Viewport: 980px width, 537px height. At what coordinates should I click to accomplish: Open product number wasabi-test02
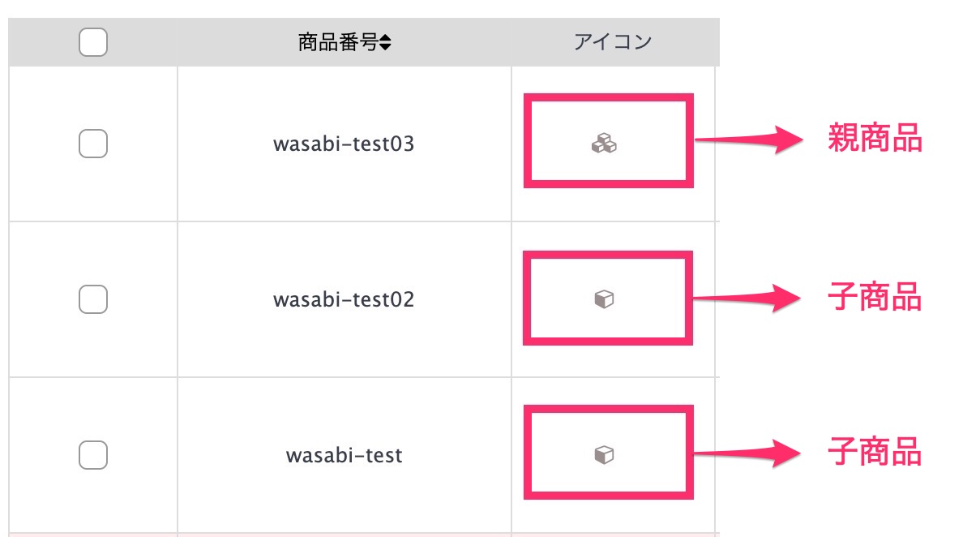(344, 300)
